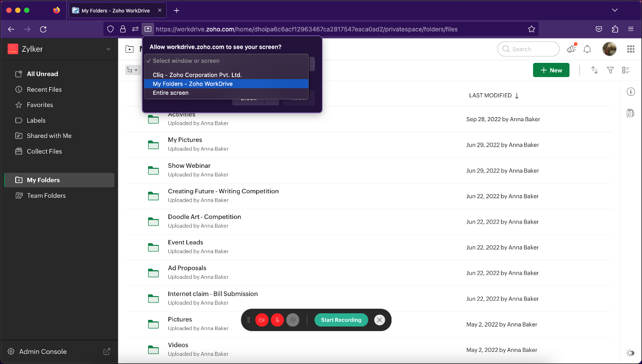Click the Ad Proposals folder icon
The height and width of the screenshot is (364, 642).
click(153, 273)
